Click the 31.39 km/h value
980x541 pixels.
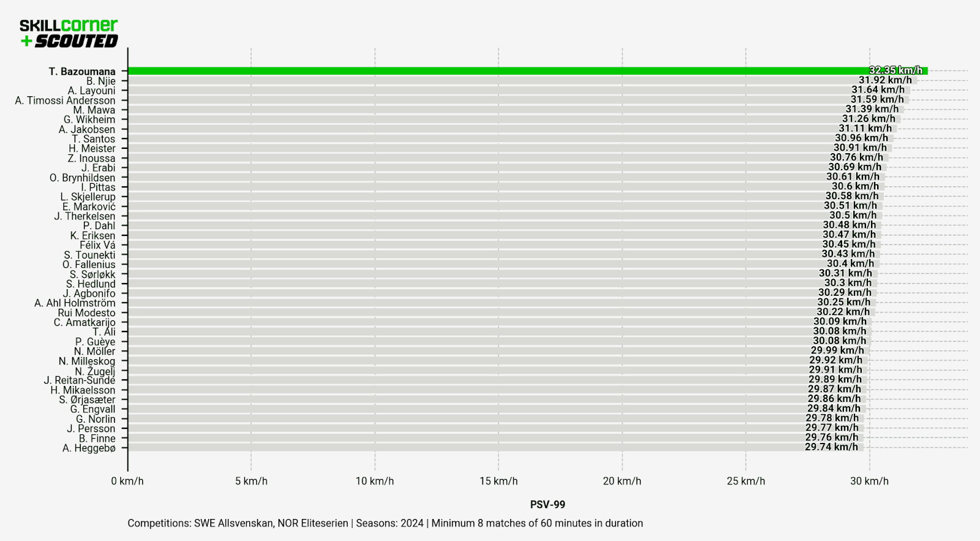tap(872, 109)
